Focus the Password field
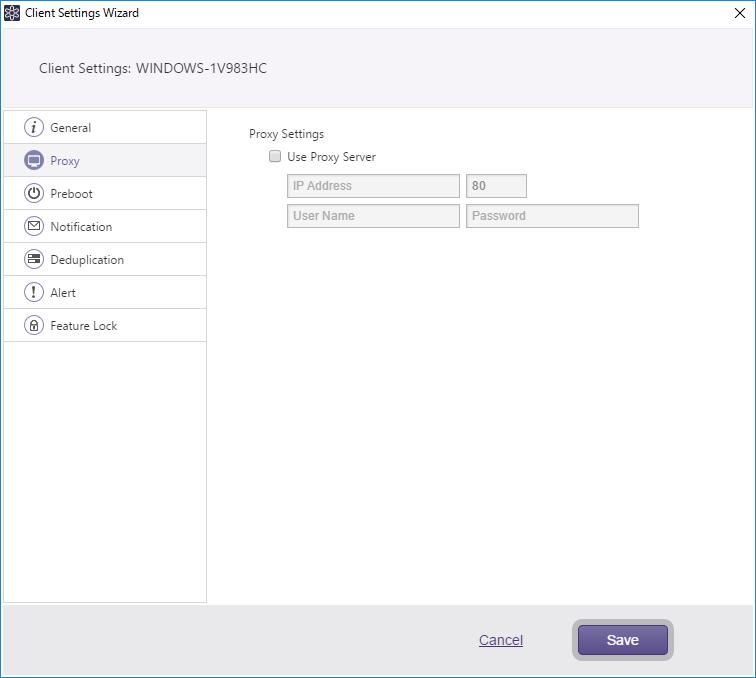Viewport: 756px width, 678px height. point(552,216)
